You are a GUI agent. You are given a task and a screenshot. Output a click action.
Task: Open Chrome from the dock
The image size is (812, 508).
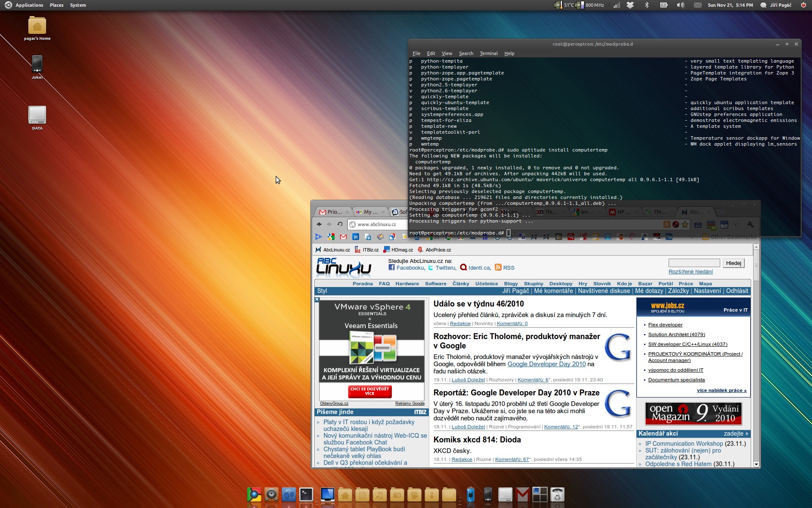(254, 494)
